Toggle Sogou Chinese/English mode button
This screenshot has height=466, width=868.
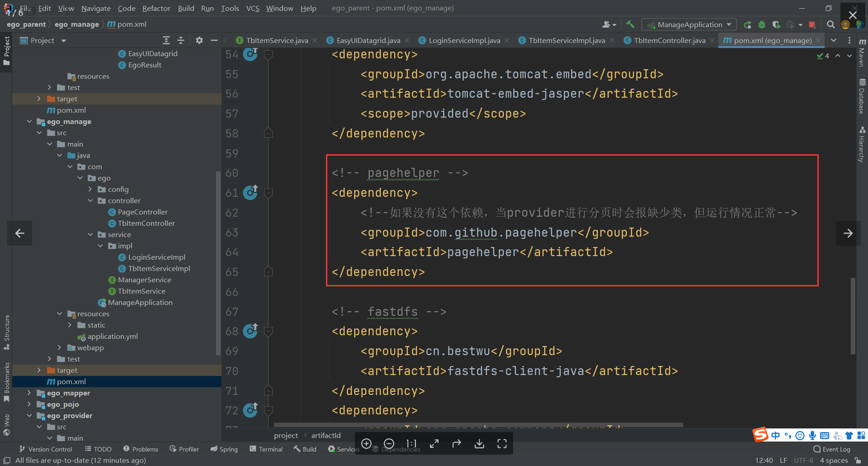(776, 436)
